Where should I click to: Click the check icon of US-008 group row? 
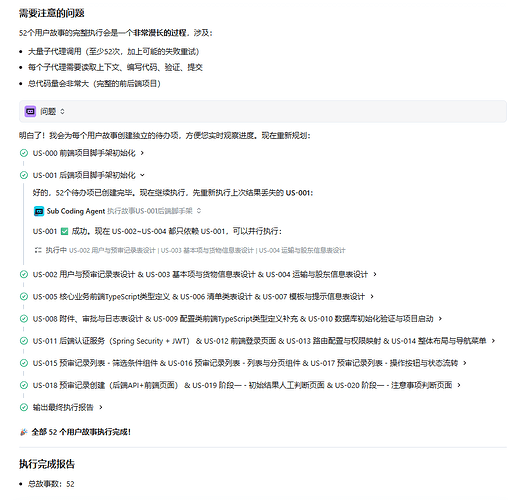coord(24,319)
